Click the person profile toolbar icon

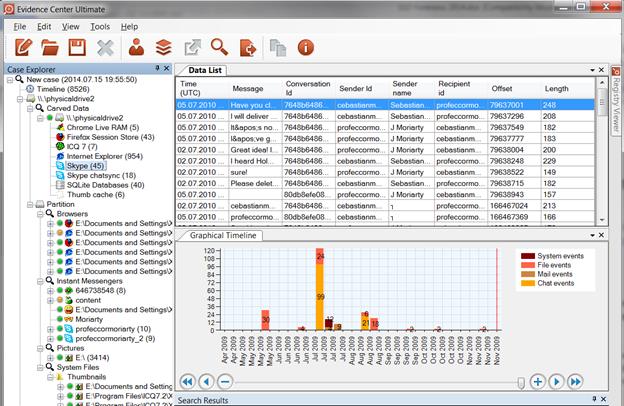pyautogui.click(x=136, y=47)
